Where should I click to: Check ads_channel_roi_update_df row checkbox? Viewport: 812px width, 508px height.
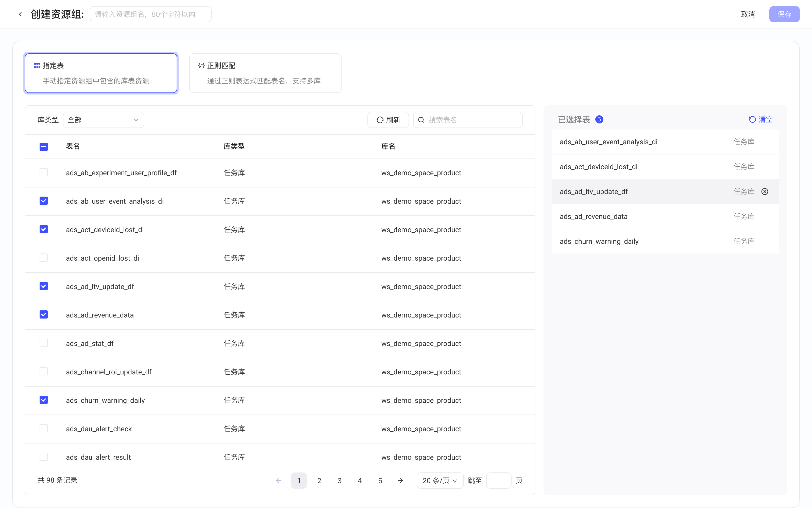(x=44, y=372)
